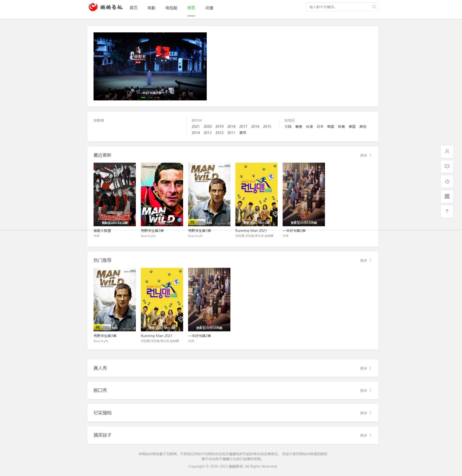
Task: Filter by year 2019
Action: pyautogui.click(x=219, y=126)
